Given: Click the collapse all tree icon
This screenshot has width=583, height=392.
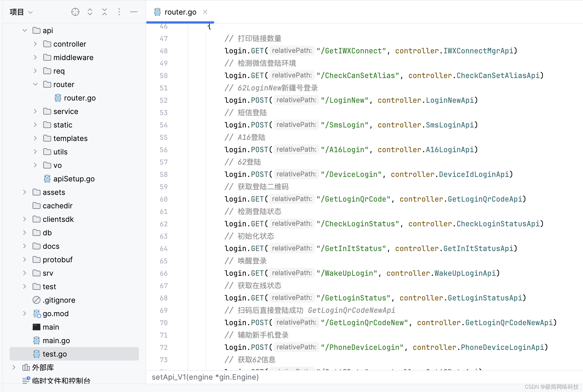Looking at the screenshot, I should [105, 12].
